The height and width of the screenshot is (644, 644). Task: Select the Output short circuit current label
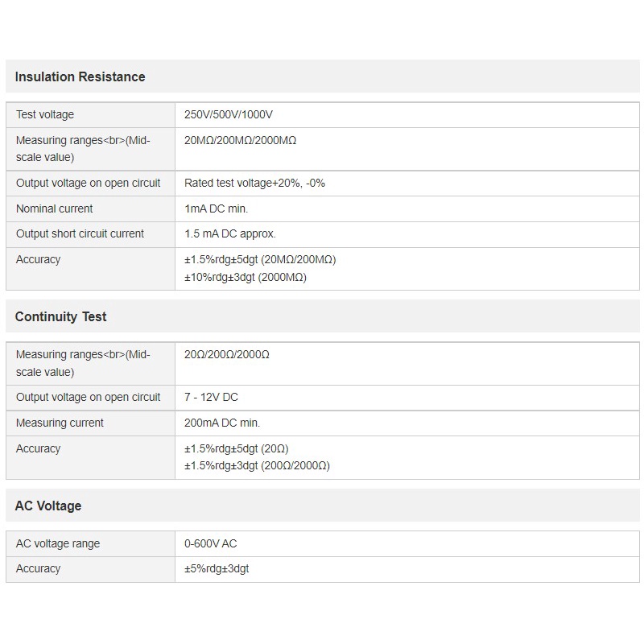pos(80,233)
